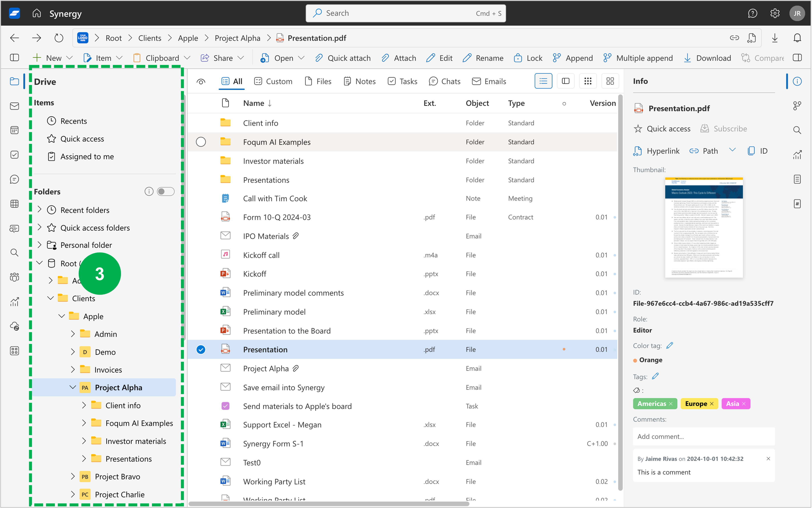This screenshot has width=812, height=508.
Task: Toggle the eye visibility icon in file list
Action: [x=201, y=82]
